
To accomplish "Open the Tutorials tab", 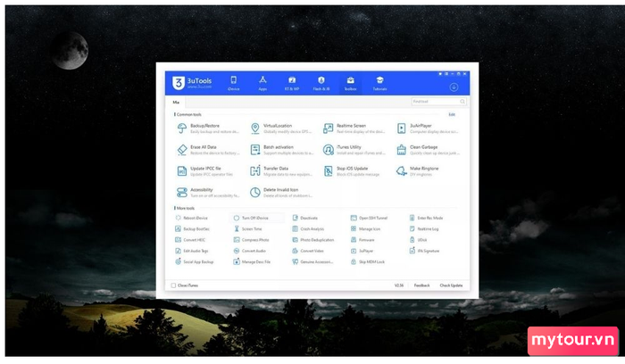I will tap(379, 84).
